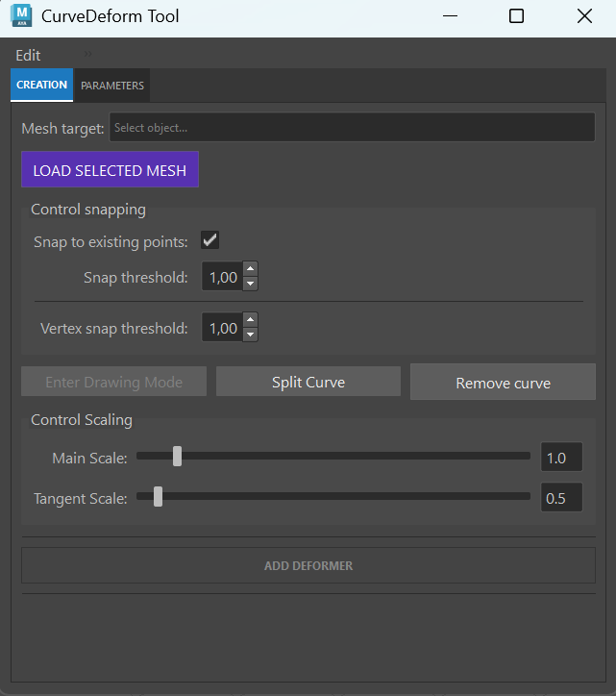Increase Vertex snap threshold with up arrow
The image size is (616, 696).
(250, 319)
